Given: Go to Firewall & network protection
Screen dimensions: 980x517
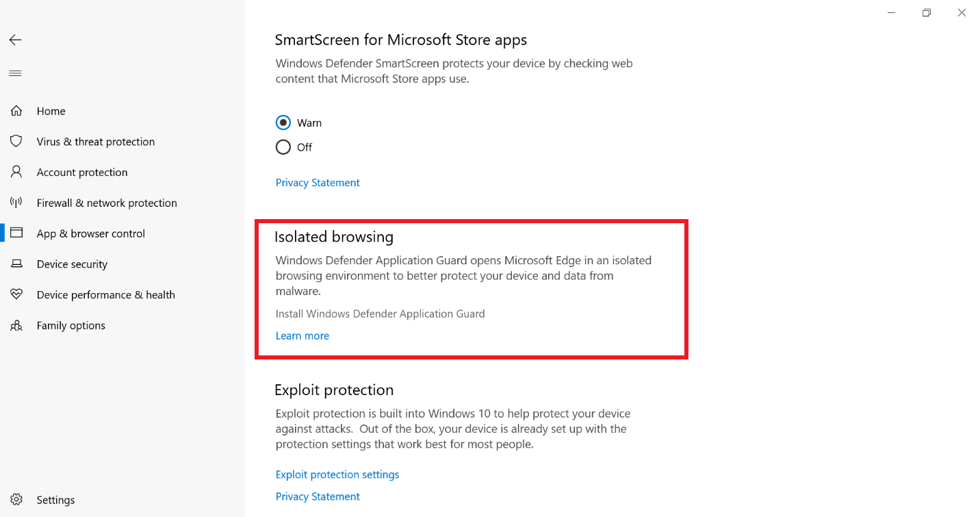Looking at the screenshot, I should coord(106,203).
